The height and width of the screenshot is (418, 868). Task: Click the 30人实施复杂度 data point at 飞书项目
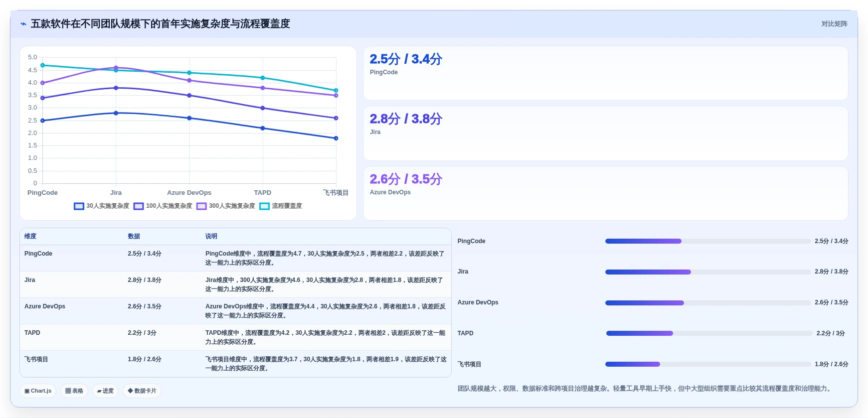click(336, 138)
